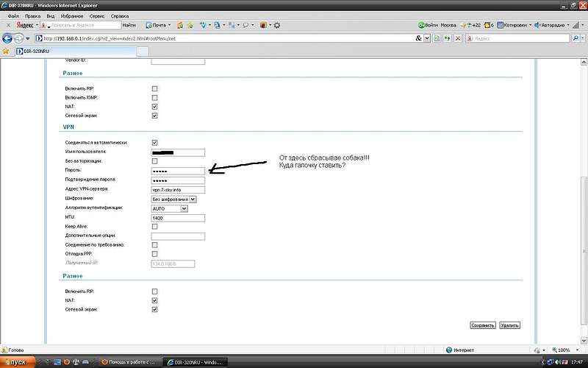
Task: Click the Сохранить save button
Action: pyautogui.click(x=482, y=325)
